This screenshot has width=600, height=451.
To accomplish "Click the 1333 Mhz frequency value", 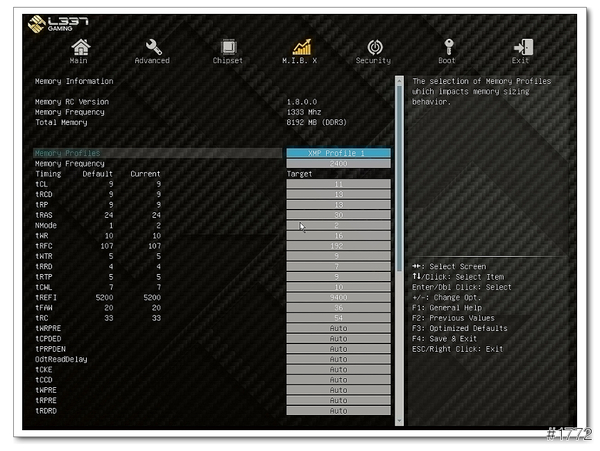I will (304, 112).
